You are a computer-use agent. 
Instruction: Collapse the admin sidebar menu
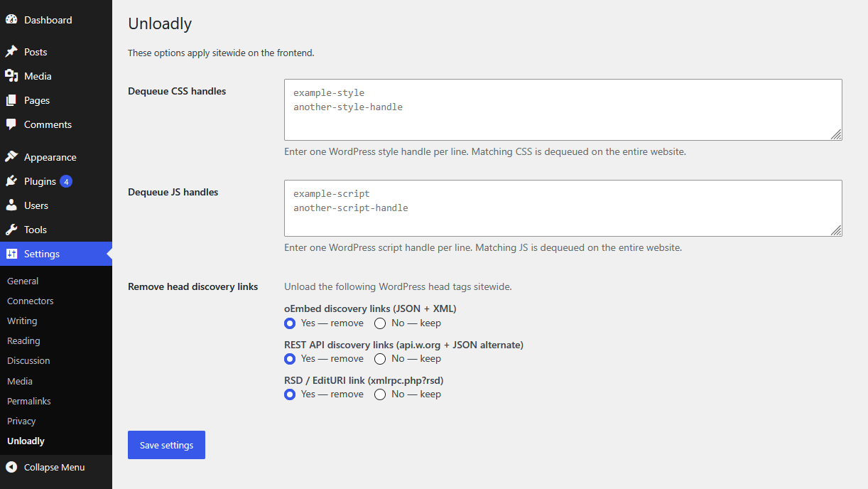[56, 467]
